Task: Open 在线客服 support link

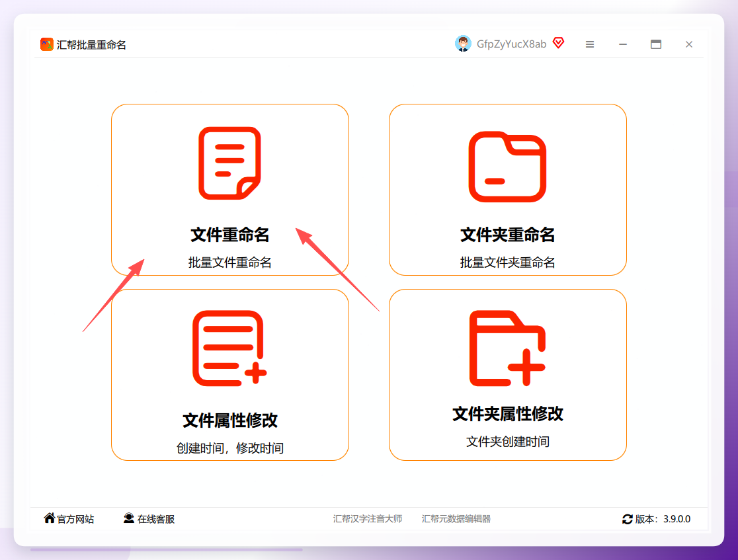Action: point(156,519)
